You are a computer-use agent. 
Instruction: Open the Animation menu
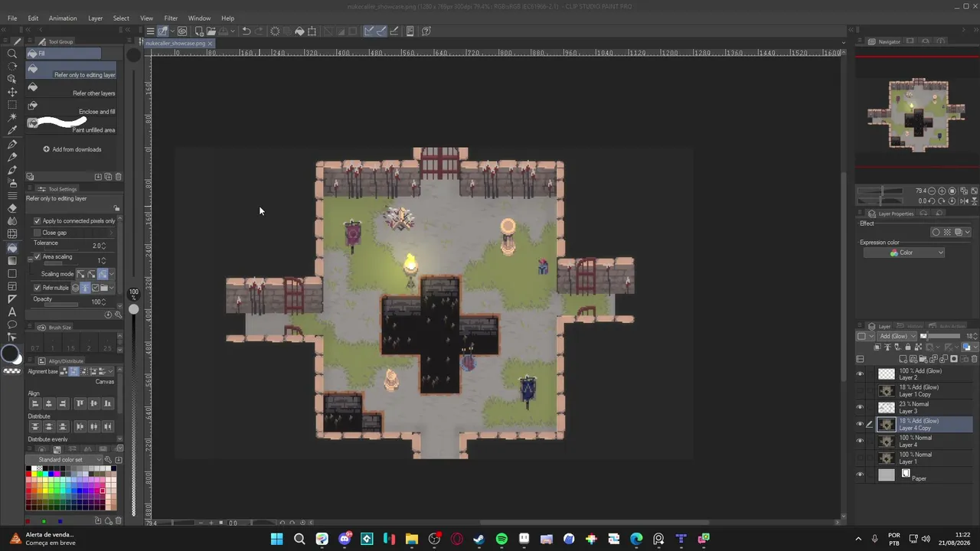(63, 18)
